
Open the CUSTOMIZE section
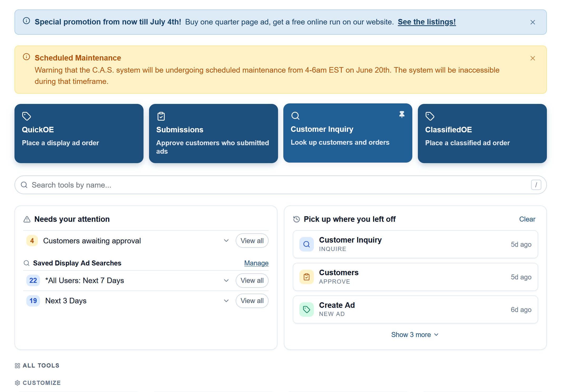click(42, 383)
